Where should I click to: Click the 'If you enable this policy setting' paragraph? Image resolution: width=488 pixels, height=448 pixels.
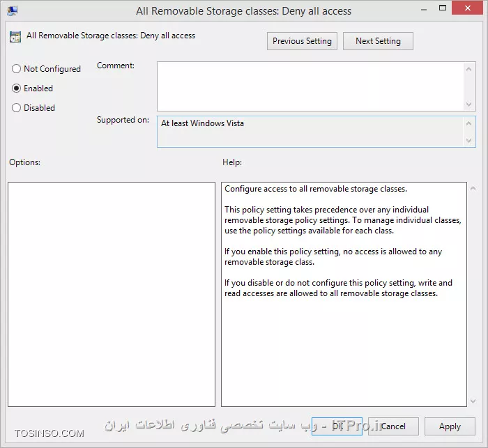(x=333, y=256)
